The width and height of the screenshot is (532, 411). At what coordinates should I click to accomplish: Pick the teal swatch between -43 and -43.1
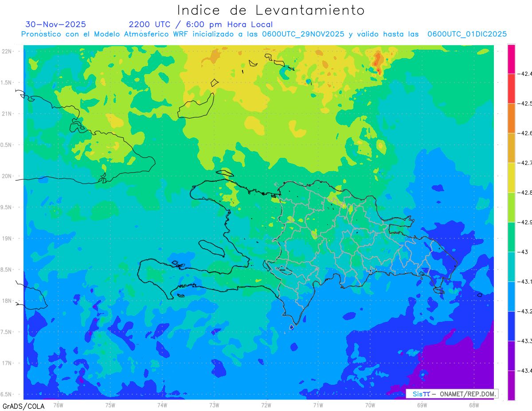[x=511, y=267]
